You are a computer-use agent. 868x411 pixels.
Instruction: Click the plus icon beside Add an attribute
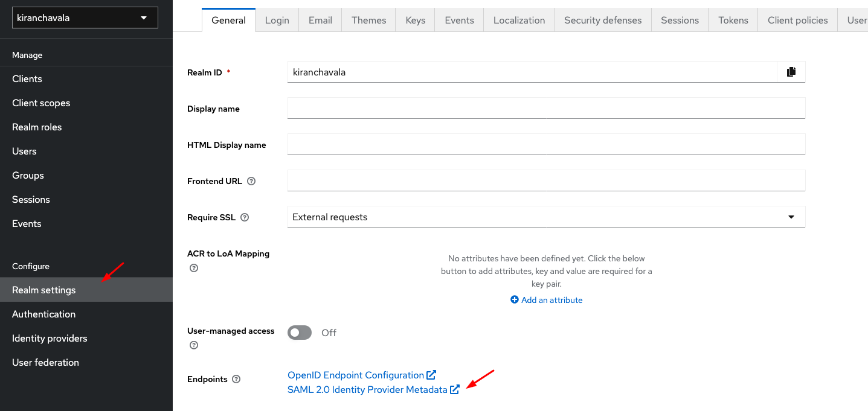point(515,300)
